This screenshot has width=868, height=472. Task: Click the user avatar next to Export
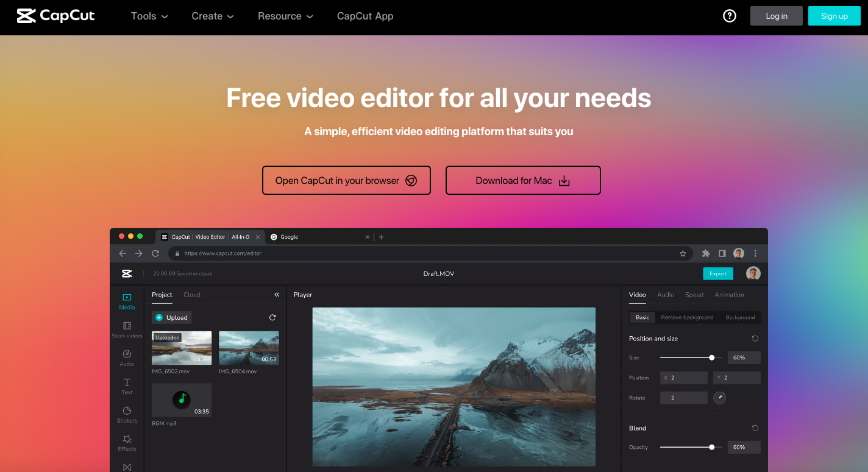pos(753,273)
